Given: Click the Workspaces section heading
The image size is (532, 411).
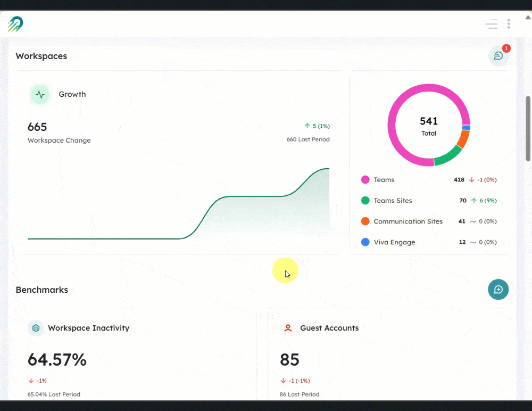Looking at the screenshot, I should [41, 56].
